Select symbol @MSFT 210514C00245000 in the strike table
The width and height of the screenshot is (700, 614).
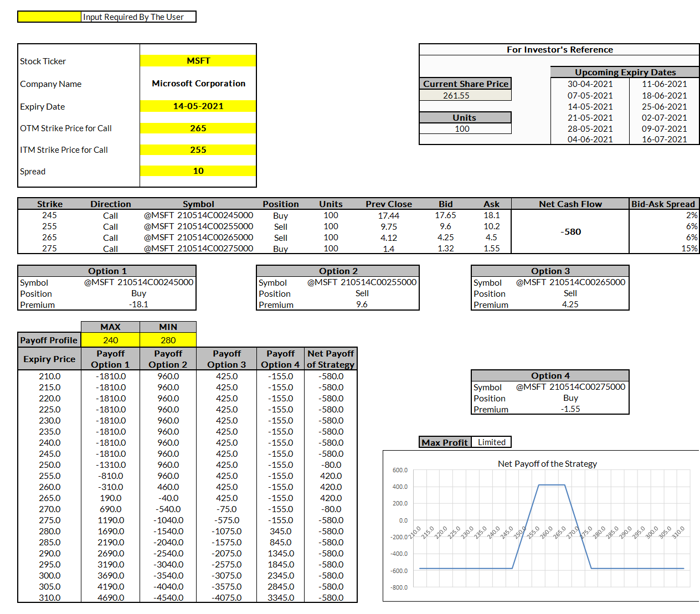199,215
